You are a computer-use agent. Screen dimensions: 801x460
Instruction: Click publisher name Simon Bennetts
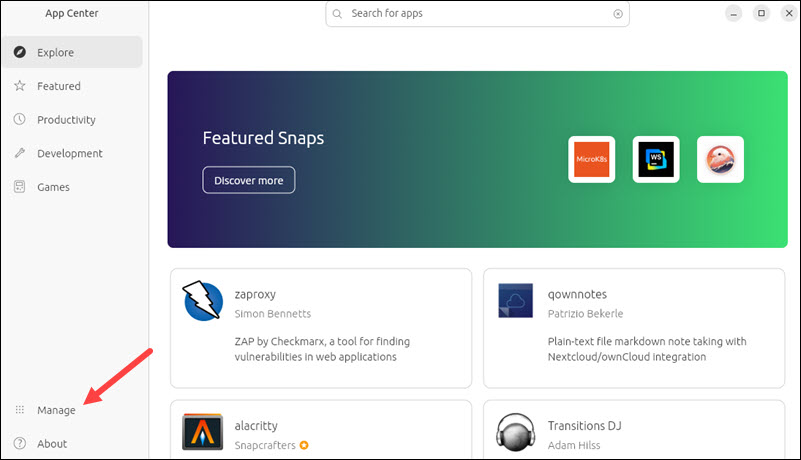272,314
